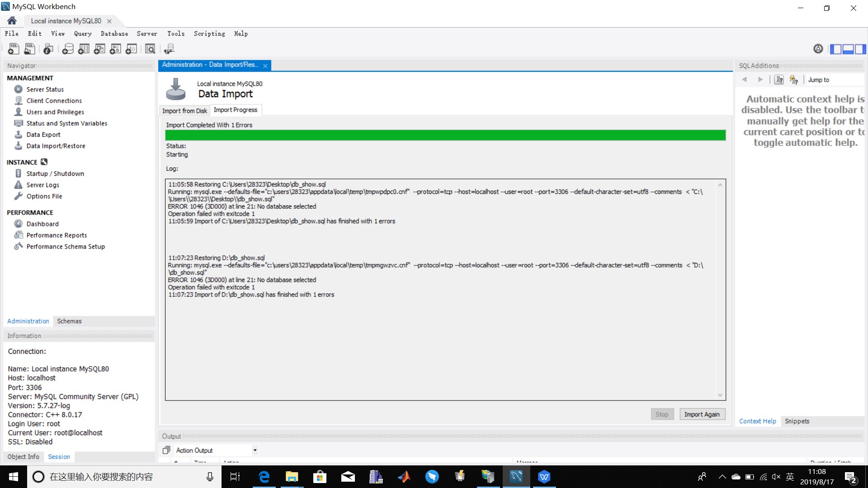Create a new function toolbar icon
The image size is (868, 488).
click(131, 49)
